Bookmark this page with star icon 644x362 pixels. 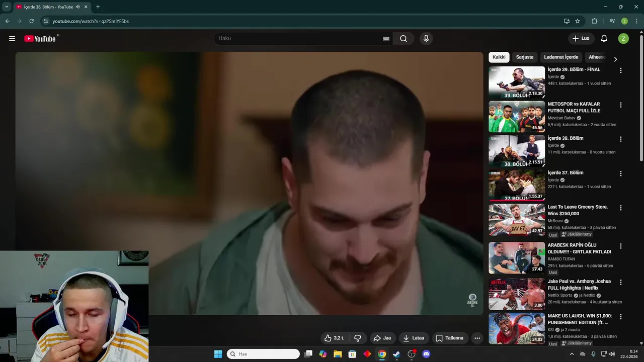578,21
